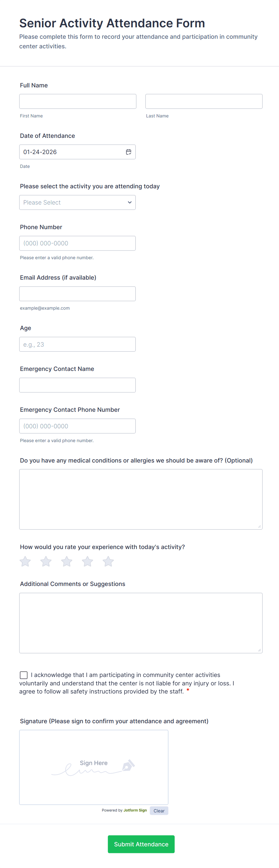Click the Age input showing e.g., 23
Screen dimensions: 279x868
coord(77,344)
